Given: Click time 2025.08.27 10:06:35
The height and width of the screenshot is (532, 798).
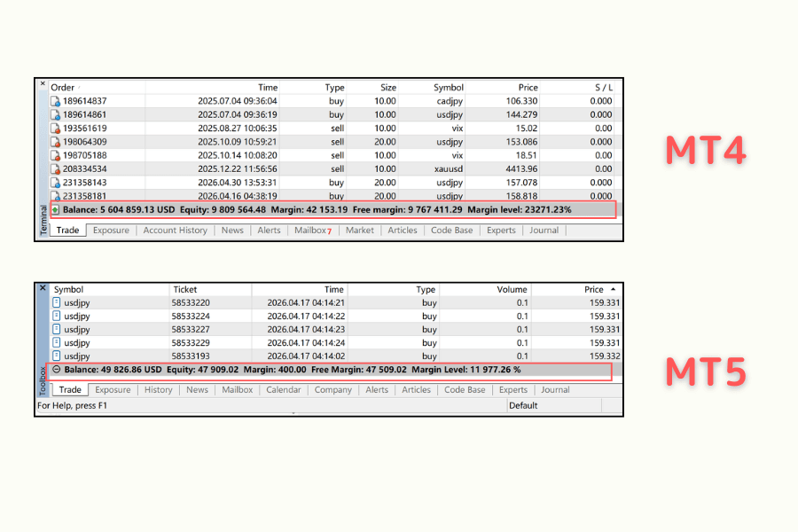Looking at the screenshot, I should pyautogui.click(x=237, y=129).
